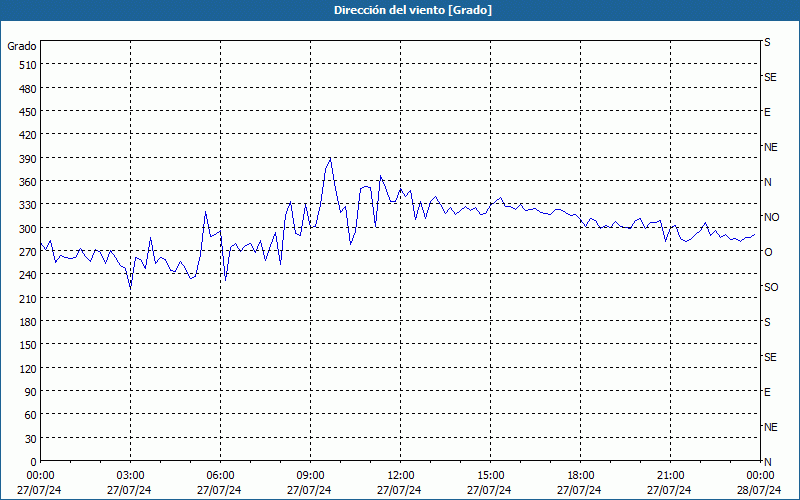Click the 'E' compass label on 90 gridline
The height and width of the screenshot is (500, 800).
(767, 392)
